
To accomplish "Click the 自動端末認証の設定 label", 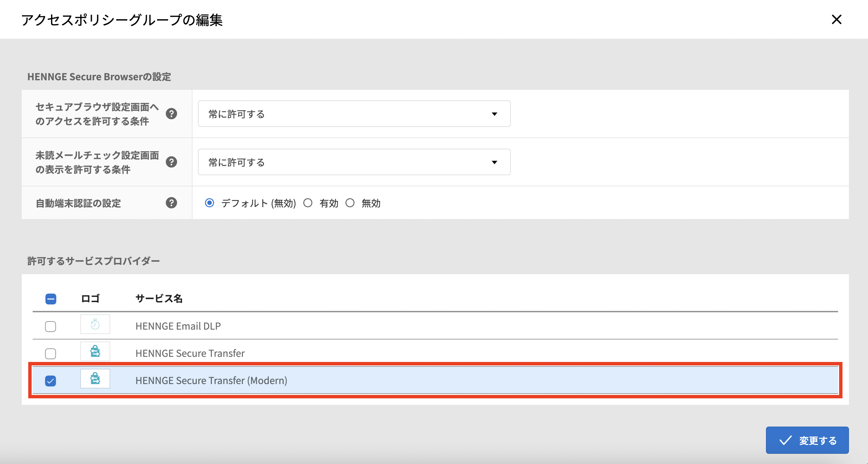I will click(78, 203).
